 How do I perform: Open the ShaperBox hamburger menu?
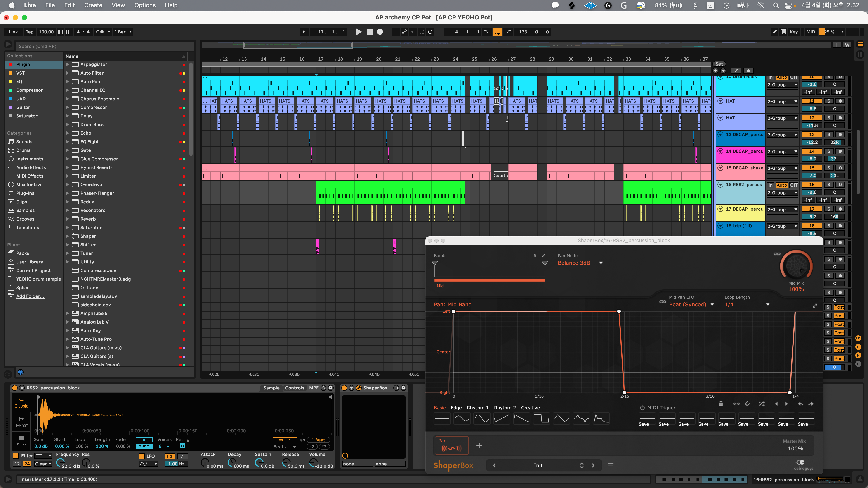(611, 465)
